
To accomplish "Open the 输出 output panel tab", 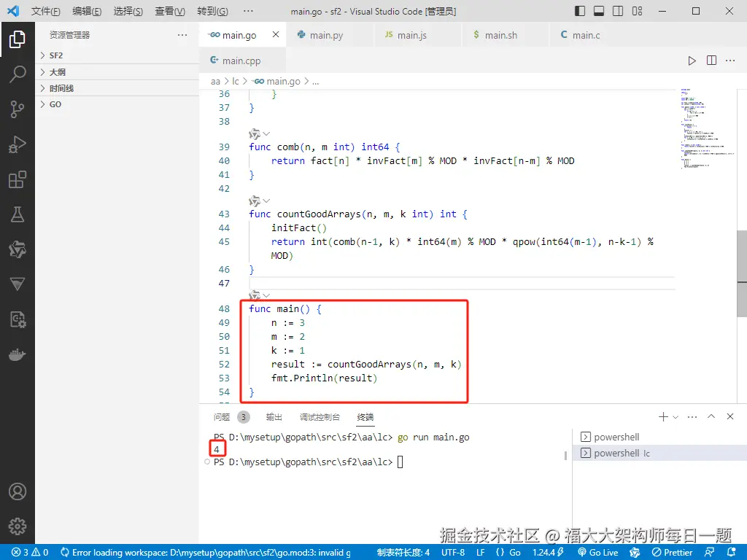I will [274, 417].
